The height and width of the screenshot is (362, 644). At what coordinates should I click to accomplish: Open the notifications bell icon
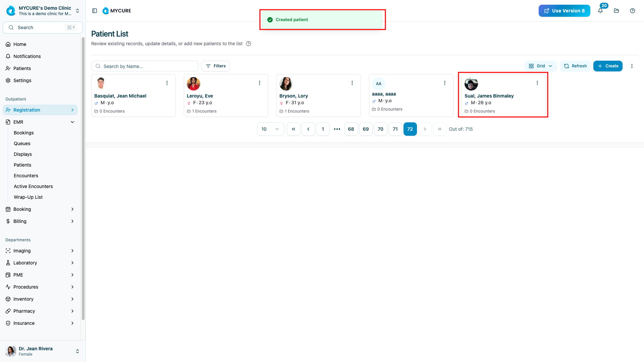tap(600, 11)
